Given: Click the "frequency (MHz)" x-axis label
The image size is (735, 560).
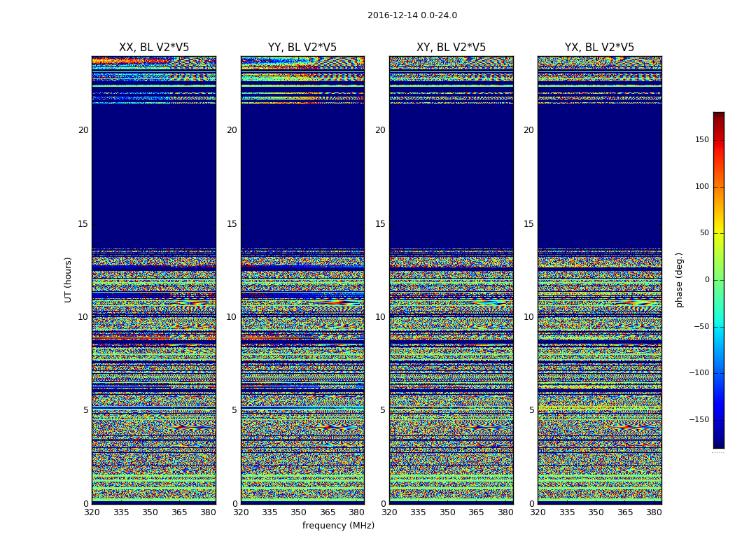Looking at the screenshot, I should (338, 526).
